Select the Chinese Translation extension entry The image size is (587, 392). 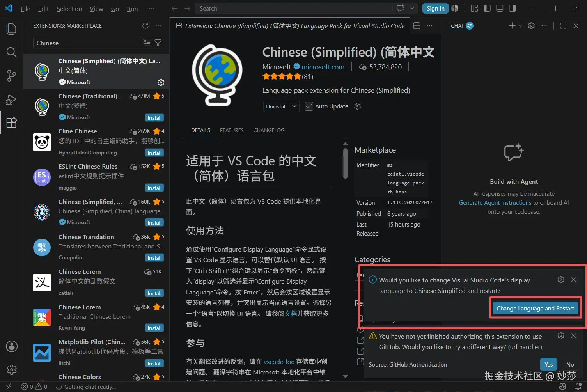pos(96,247)
